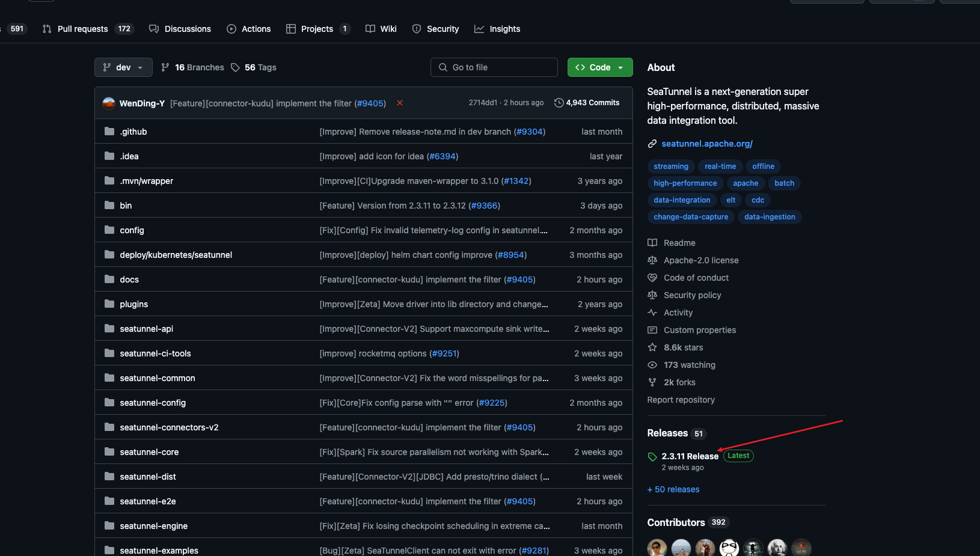Click the tag icon next to 56 Tags
980x556 pixels.
(236, 67)
